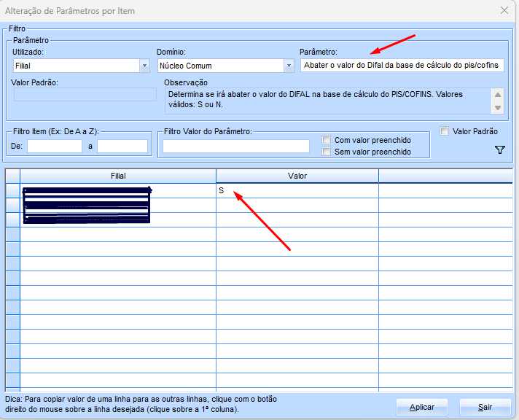
Task: Click the filter funnel icon
Action: tap(499, 149)
